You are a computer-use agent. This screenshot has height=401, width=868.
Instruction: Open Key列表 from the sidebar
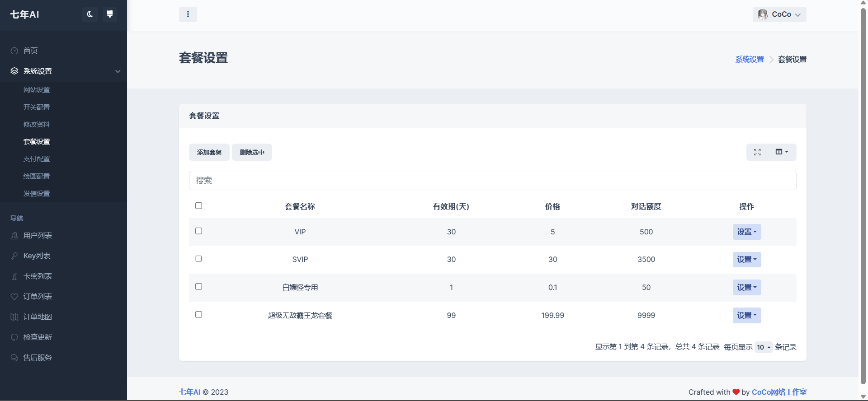(37, 256)
